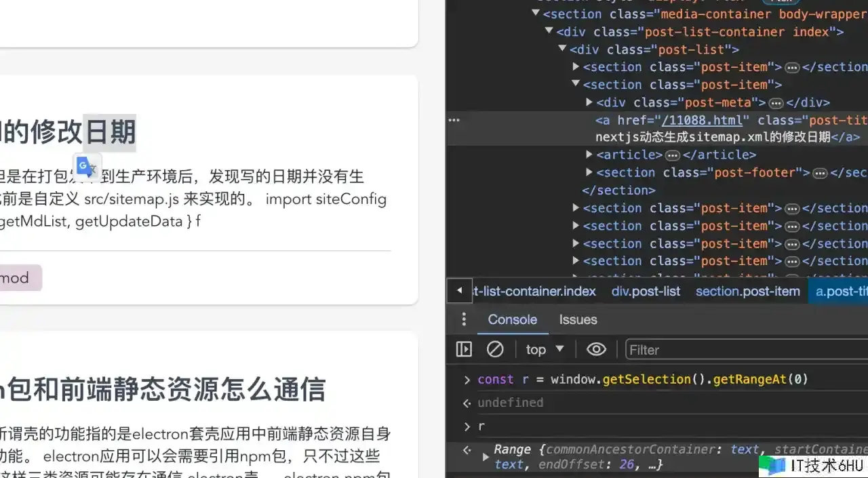Click ellipsis badge inside the article element
This screenshot has height=478, width=868.
673,155
